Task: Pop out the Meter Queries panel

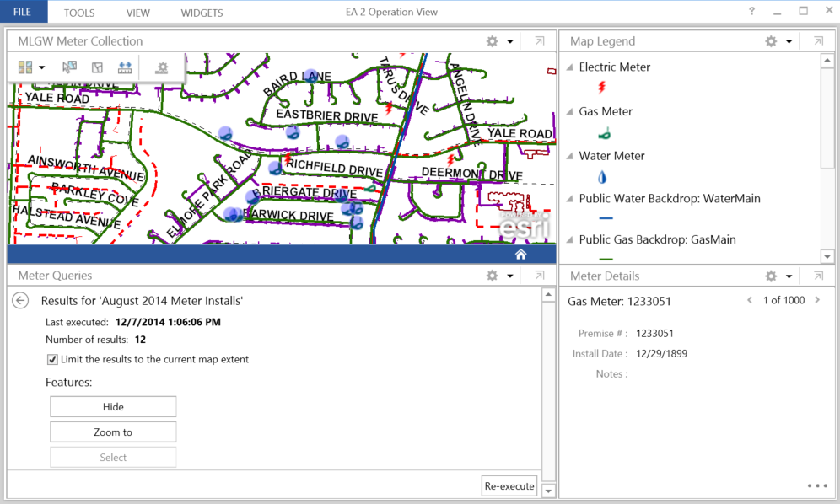Action: [x=540, y=276]
